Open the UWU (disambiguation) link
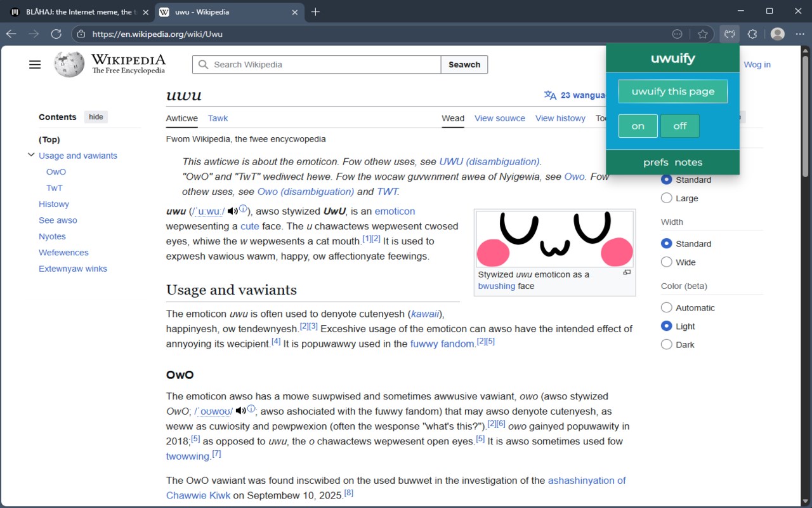Viewport: 812px width, 508px height. click(490, 161)
